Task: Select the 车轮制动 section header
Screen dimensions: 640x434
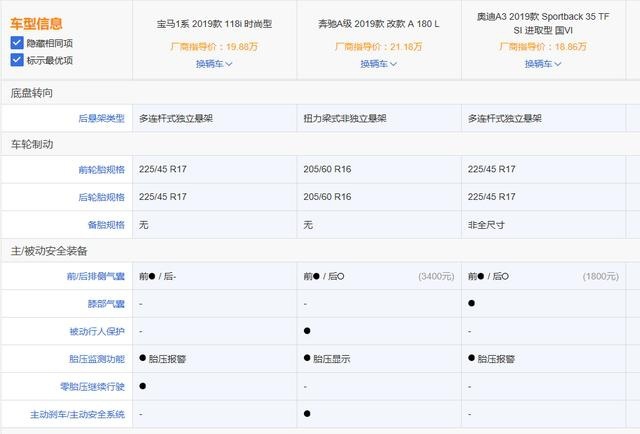Action: pos(32,144)
